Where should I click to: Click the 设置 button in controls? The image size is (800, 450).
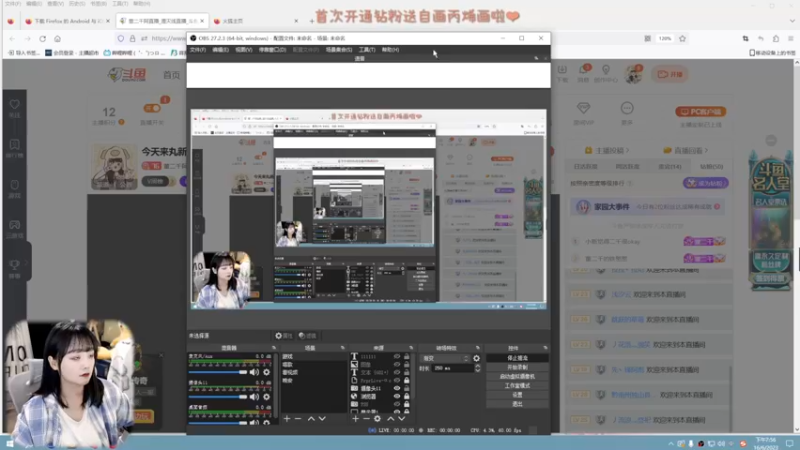click(517, 395)
